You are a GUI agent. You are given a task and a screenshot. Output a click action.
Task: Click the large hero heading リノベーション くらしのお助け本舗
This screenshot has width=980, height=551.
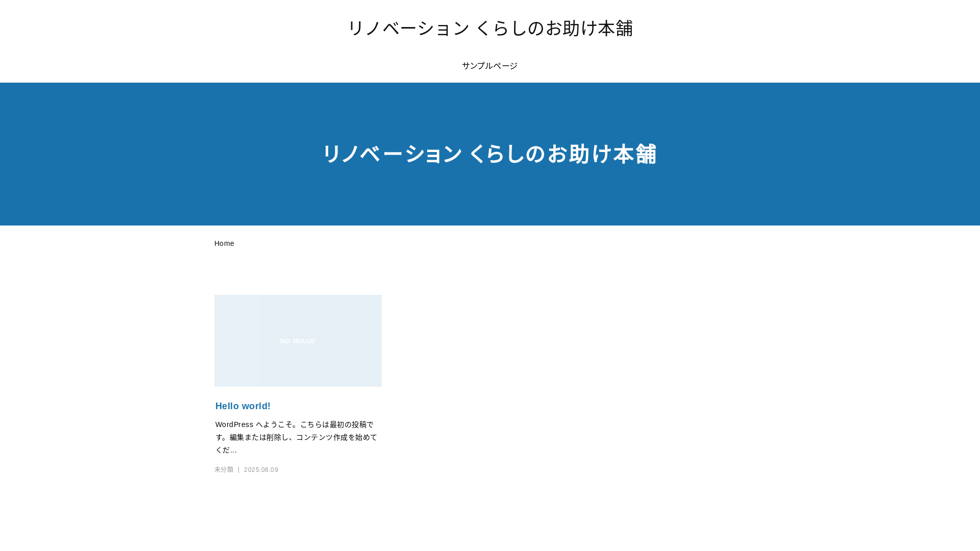489,154
